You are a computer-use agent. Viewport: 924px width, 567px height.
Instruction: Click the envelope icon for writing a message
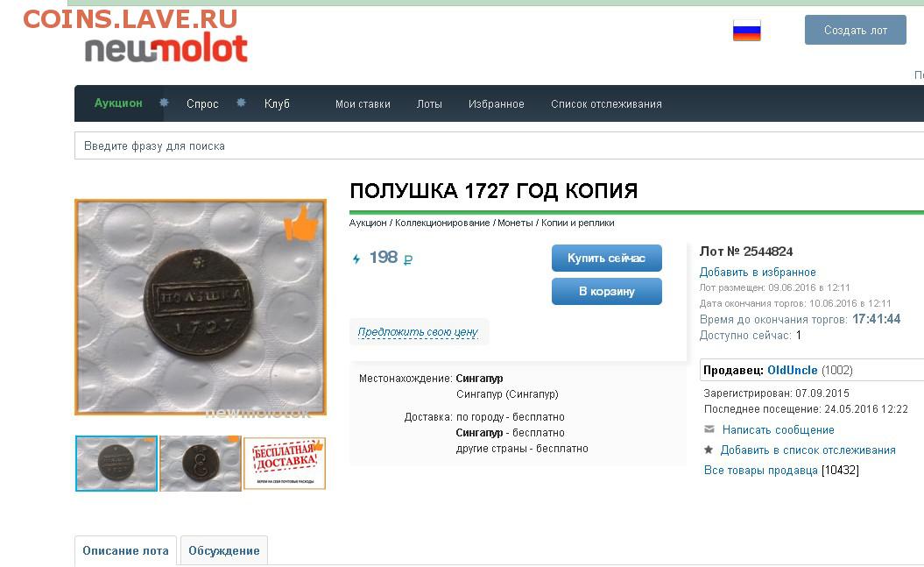[x=709, y=429]
